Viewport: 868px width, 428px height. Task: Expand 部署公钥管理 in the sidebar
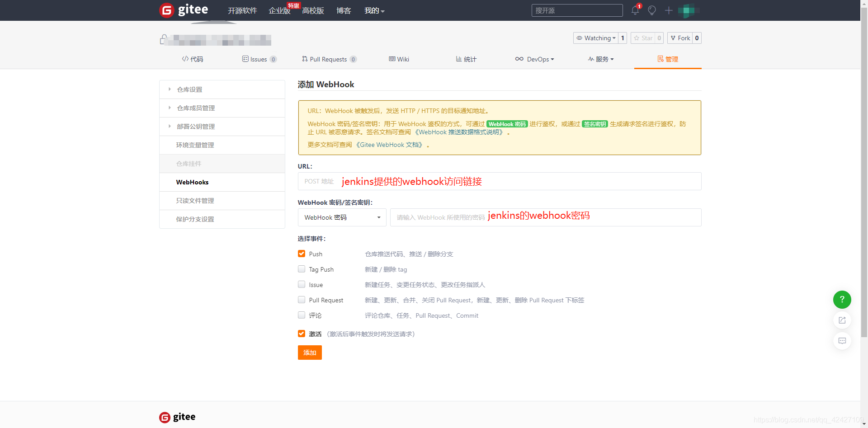pyautogui.click(x=222, y=127)
